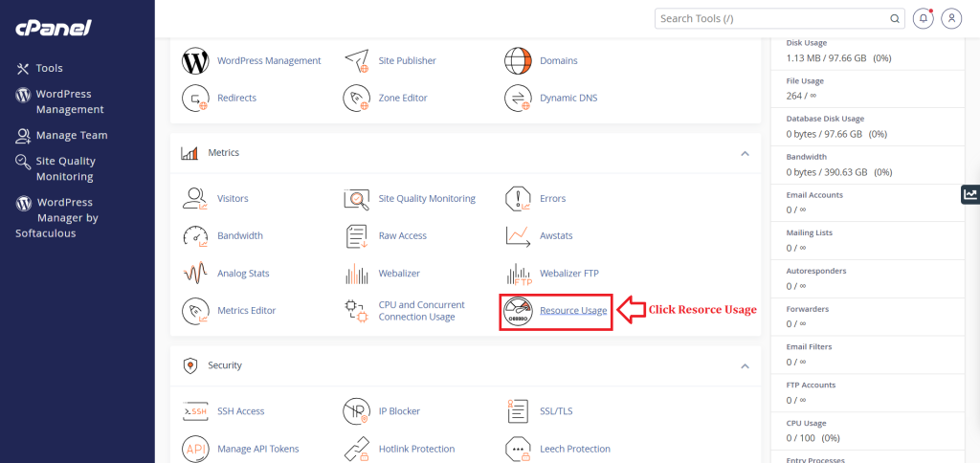Open the Domains globe icon
Image resolution: width=980 pixels, height=463 pixels.
518,60
